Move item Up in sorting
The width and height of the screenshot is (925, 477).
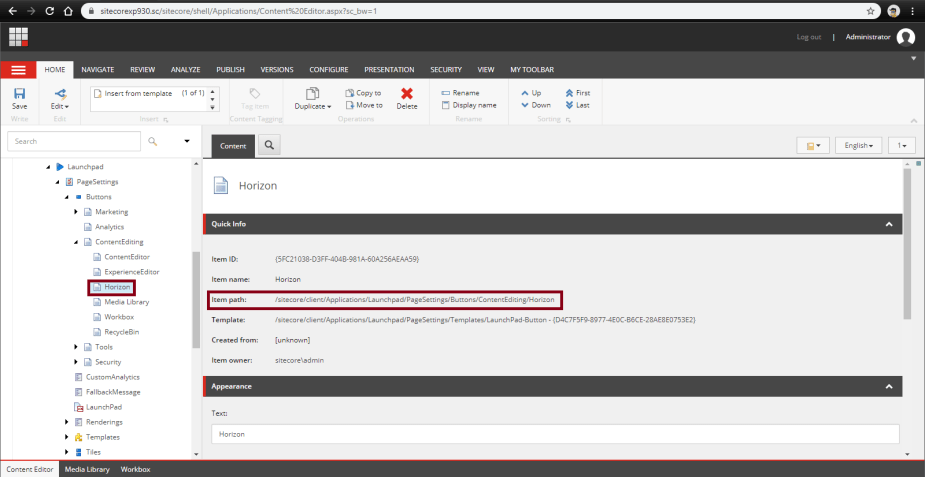click(531, 93)
